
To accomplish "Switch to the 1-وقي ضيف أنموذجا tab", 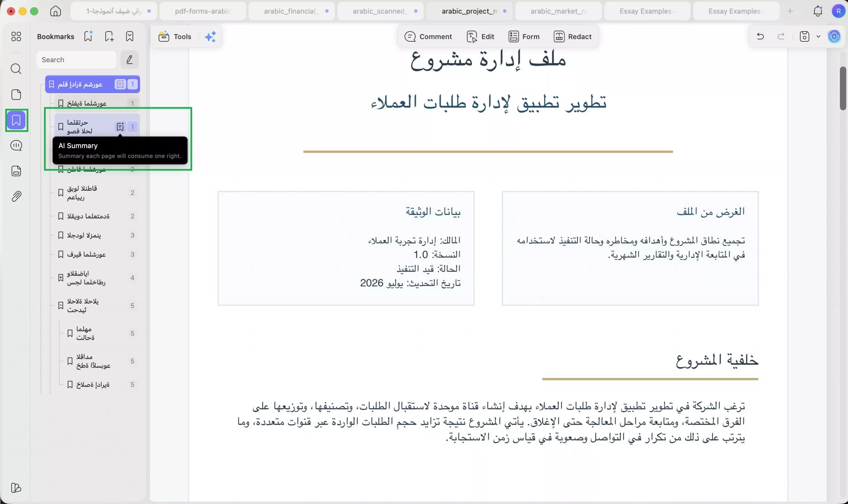I will click(x=114, y=11).
